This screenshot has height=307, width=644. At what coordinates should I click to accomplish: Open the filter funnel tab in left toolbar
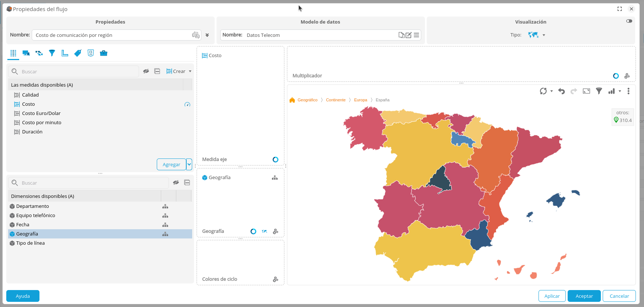click(x=52, y=53)
